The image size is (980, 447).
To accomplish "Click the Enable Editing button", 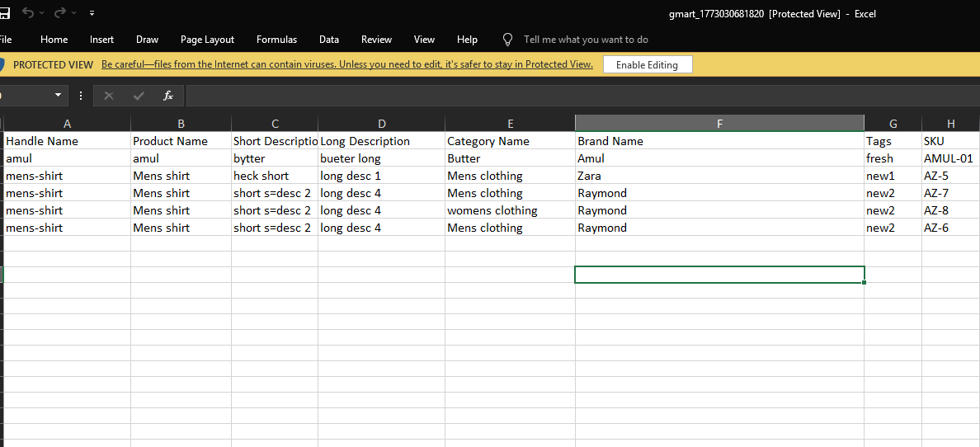I will [x=648, y=64].
